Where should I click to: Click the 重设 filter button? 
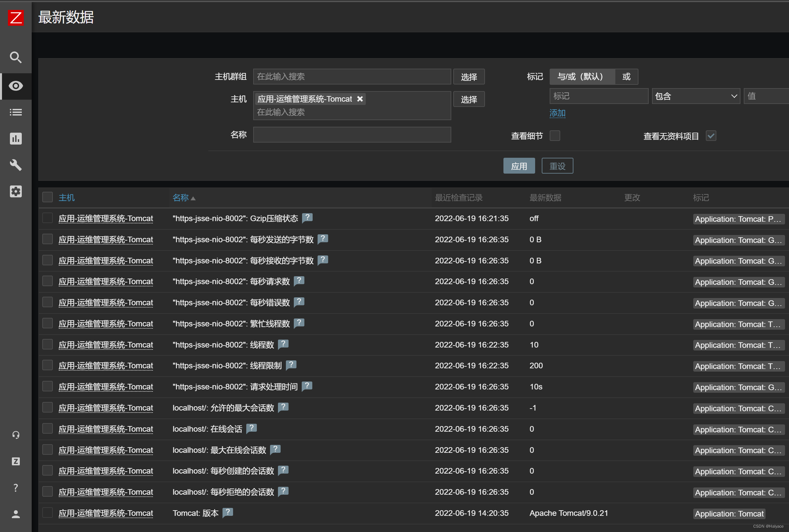point(557,166)
